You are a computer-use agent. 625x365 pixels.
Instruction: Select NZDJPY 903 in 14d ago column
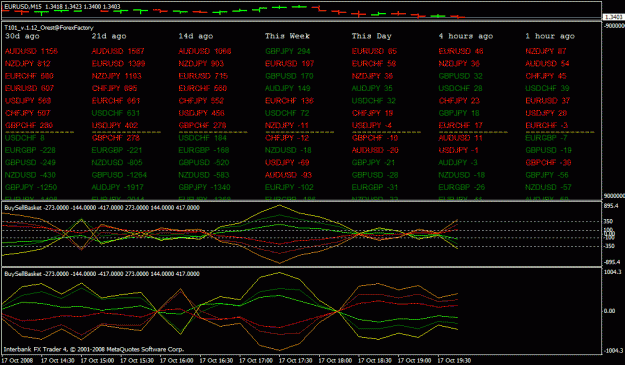(201, 63)
